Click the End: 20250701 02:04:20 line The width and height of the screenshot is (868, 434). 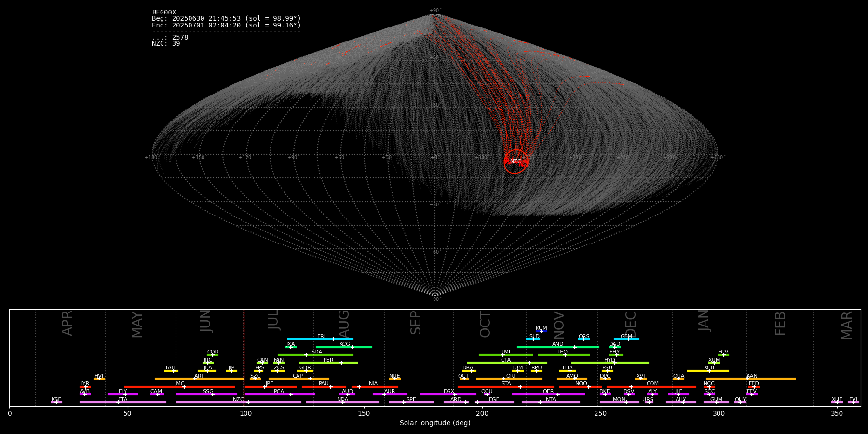[226, 25]
